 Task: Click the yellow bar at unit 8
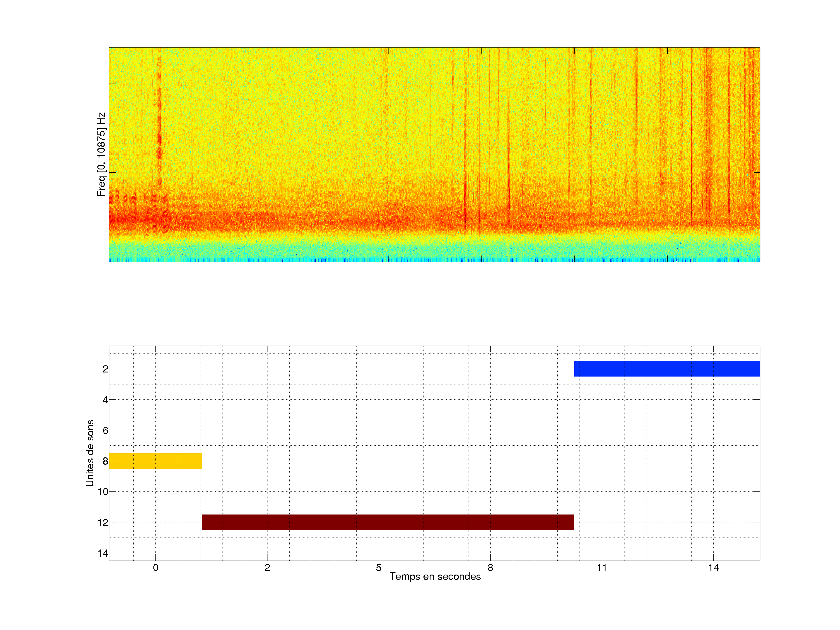pos(156,461)
